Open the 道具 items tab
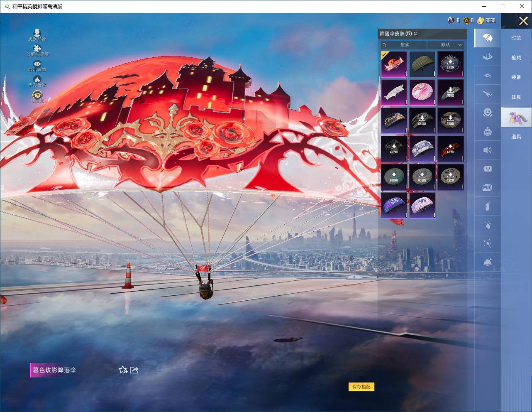This screenshot has width=532, height=412. [516, 137]
